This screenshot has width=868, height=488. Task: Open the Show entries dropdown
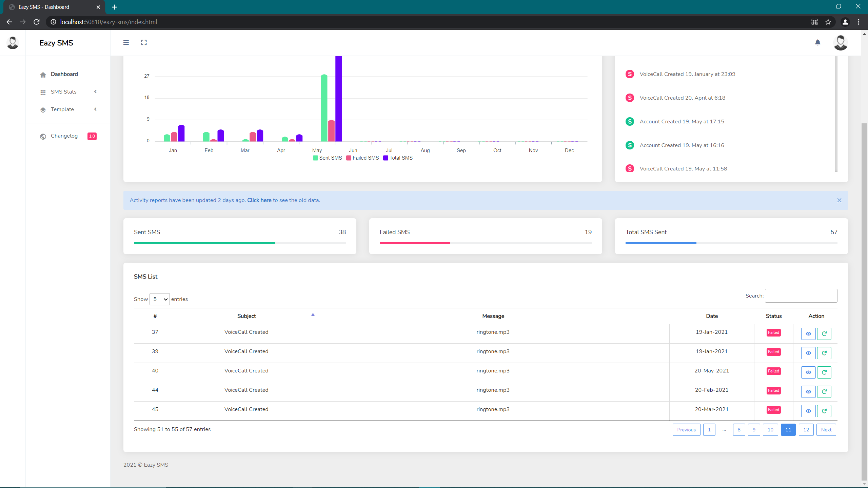159,299
